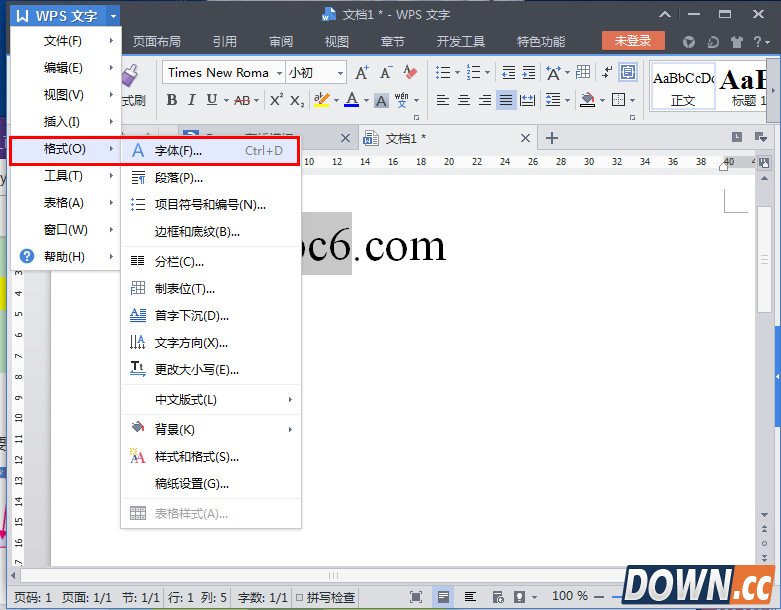Zoom out with minus button
This screenshot has width=781, height=610.
point(599,596)
